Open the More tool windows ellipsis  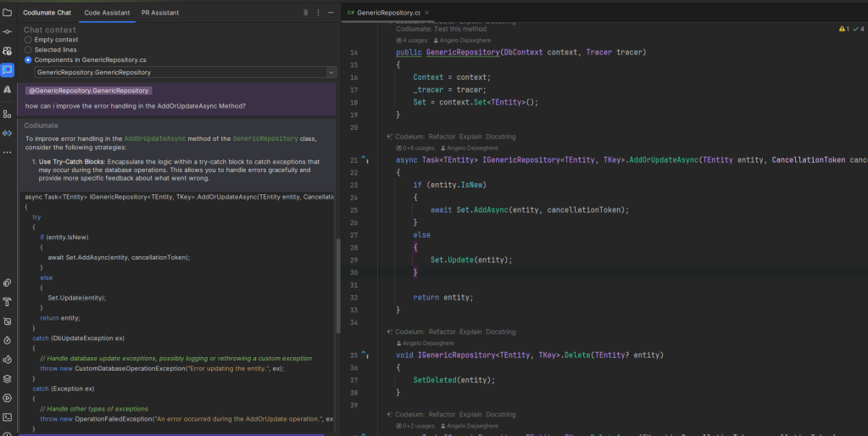(x=7, y=153)
